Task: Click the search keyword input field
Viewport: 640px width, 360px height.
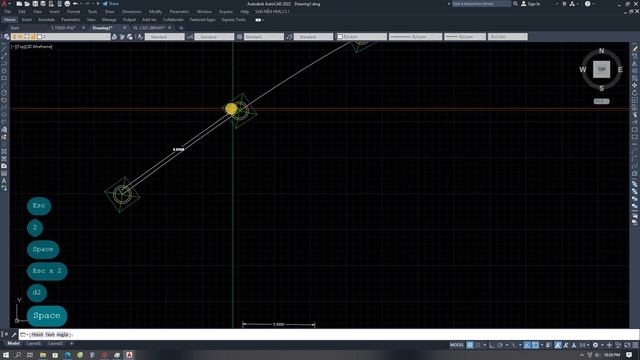Action: tap(481, 4)
